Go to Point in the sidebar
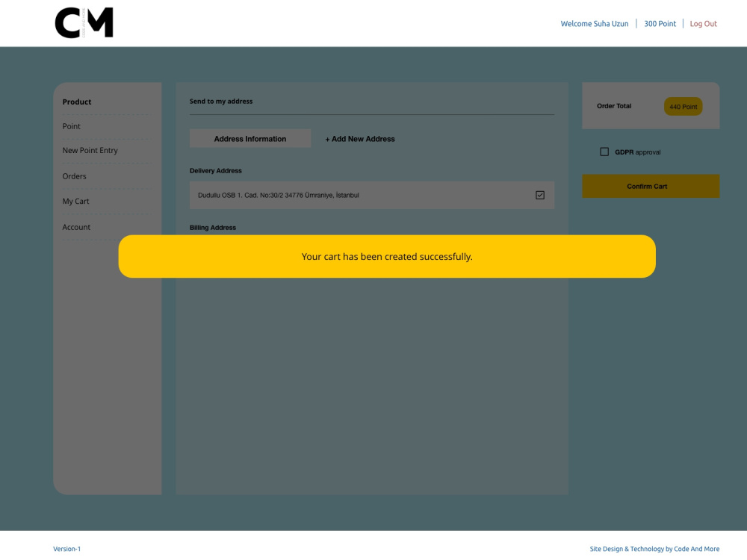 coord(72,126)
